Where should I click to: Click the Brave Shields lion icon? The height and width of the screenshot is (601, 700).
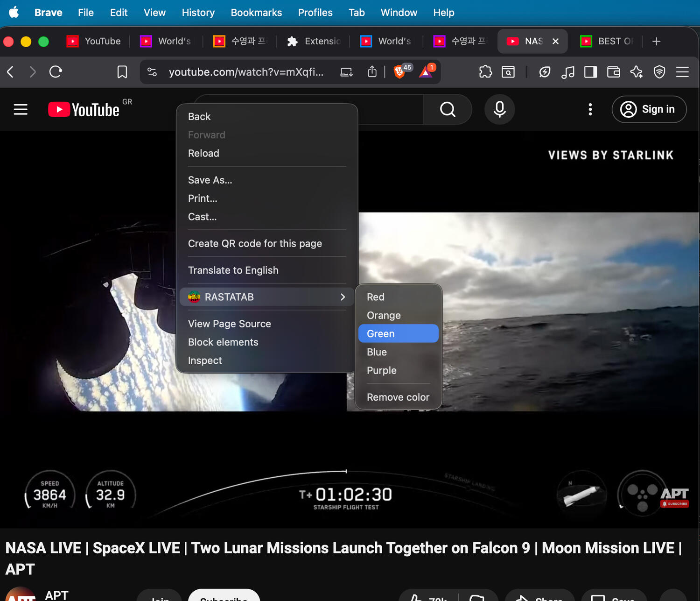pyautogui.click(x=399, y=72)
